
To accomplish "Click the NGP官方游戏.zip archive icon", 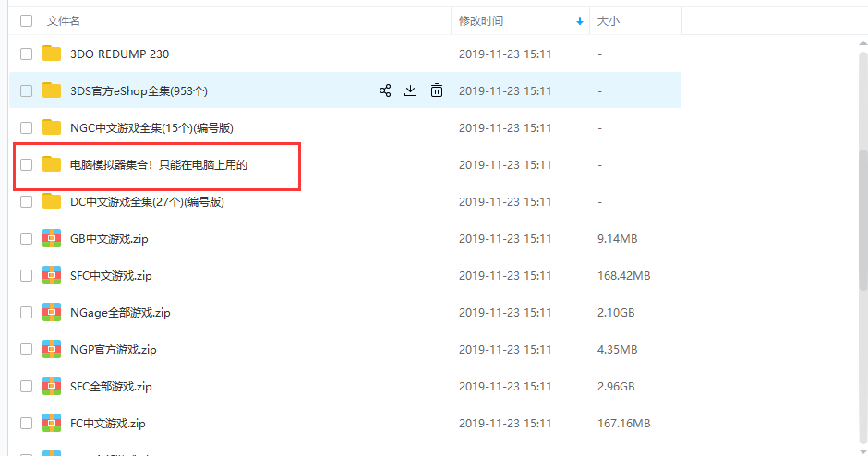I will (x=52, y=349).
